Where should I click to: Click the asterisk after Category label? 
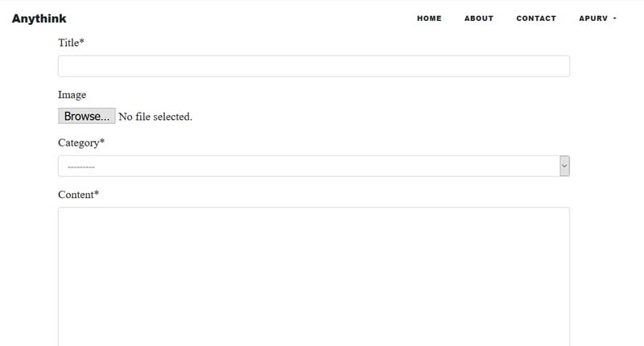coord(102,141)
